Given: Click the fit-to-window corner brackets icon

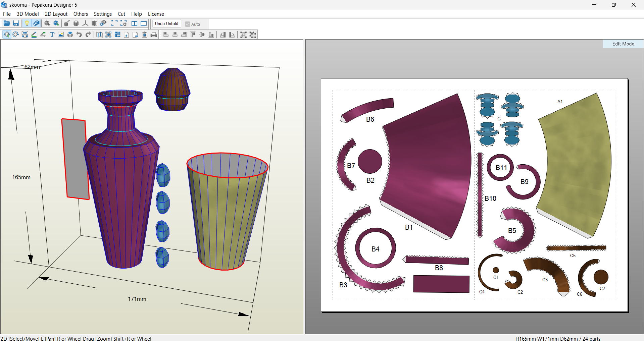Looking at the screenshot, I should click(x=114, y=23).
